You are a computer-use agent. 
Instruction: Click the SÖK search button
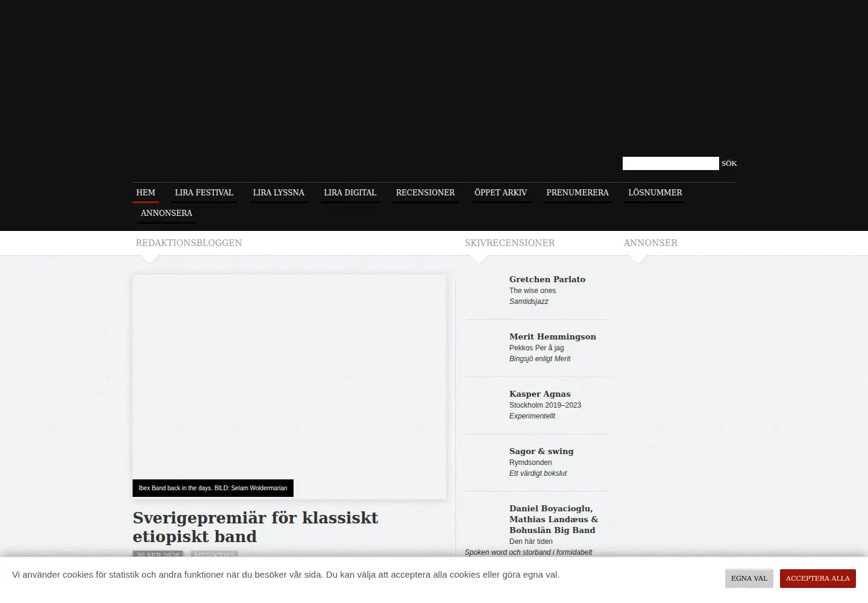tap(729, 163)
